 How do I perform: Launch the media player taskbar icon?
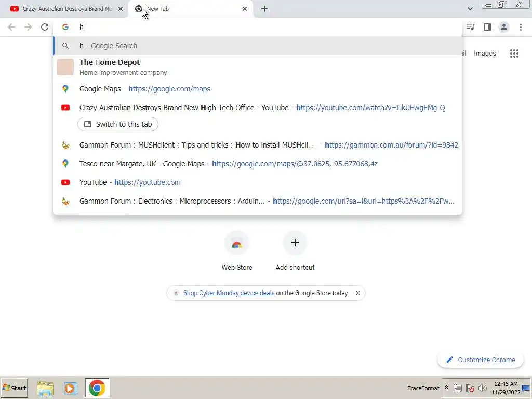pos(71,389)
